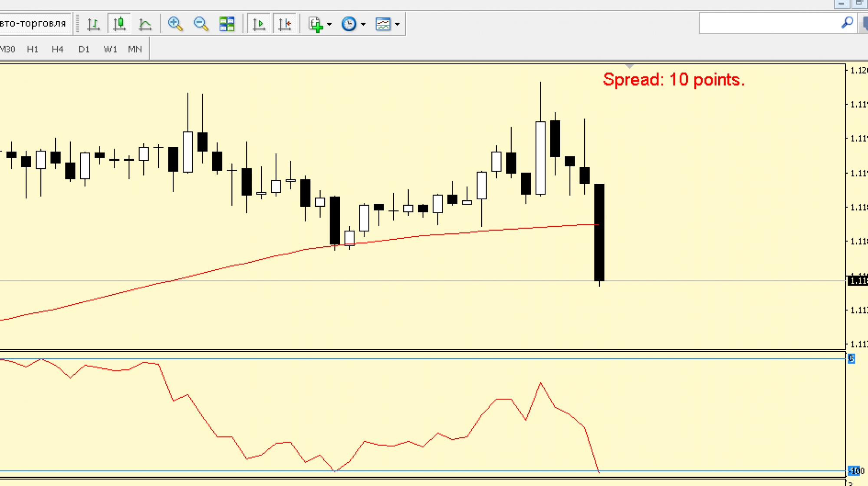Expand the periods dropdown arrow
The width and height of the screenshot is (868, 486).
pyautogui.click(x=363, y=24)
